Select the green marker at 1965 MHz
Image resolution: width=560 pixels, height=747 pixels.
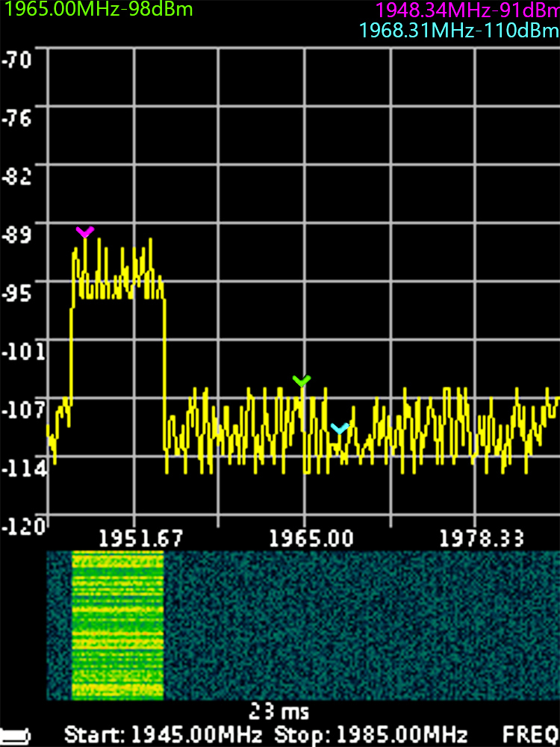point(301,381)
